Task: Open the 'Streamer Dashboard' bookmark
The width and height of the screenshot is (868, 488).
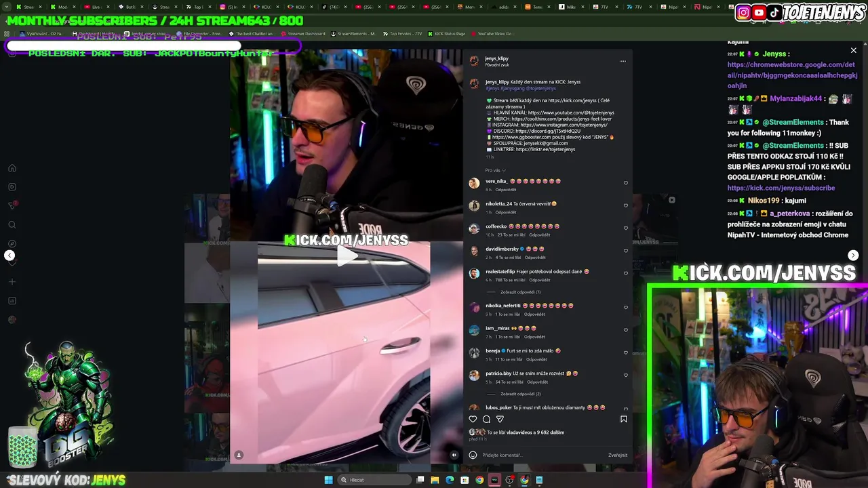Action: 302,34
